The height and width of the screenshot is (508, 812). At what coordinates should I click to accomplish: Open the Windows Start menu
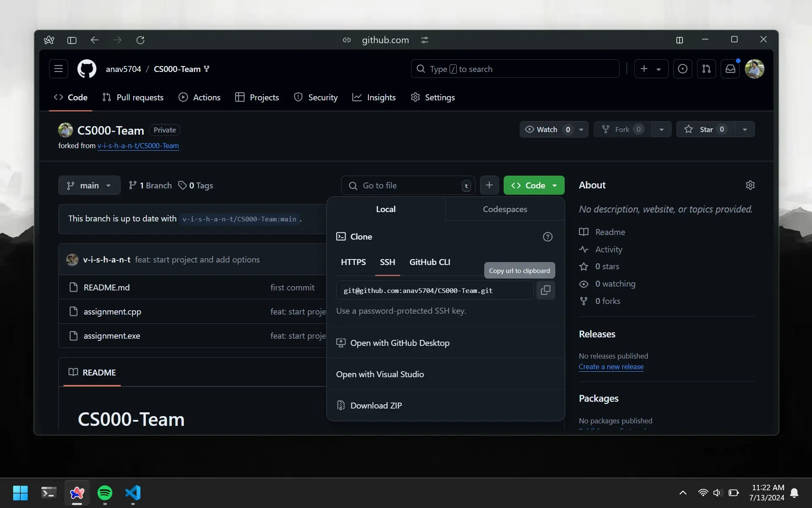tap(20, 493)
